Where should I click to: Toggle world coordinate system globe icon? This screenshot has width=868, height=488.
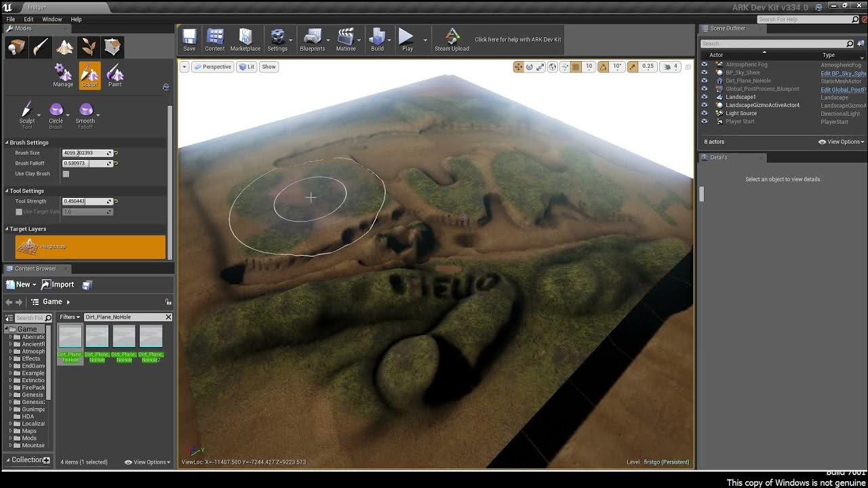[x=553, y=66]
